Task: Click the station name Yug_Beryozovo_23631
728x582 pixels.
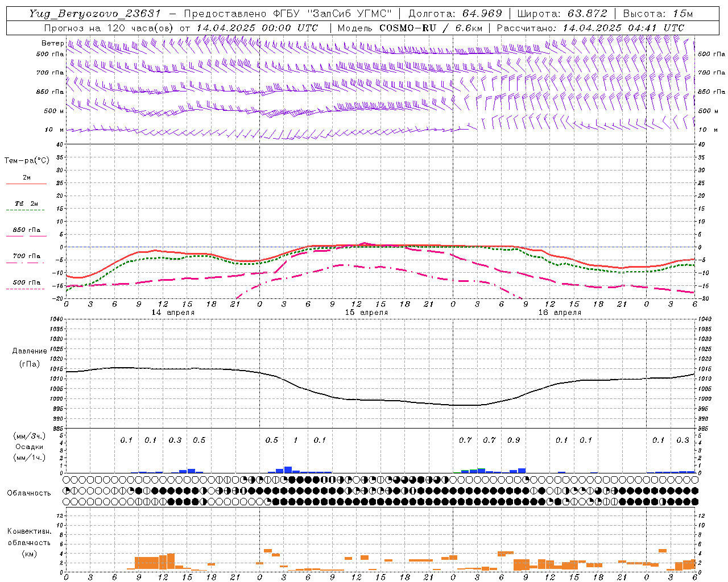Action: pyautogui.click(x=94, y=14)
